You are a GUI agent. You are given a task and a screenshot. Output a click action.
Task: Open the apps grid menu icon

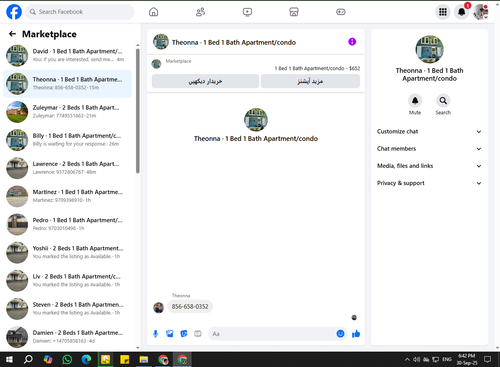443,12
